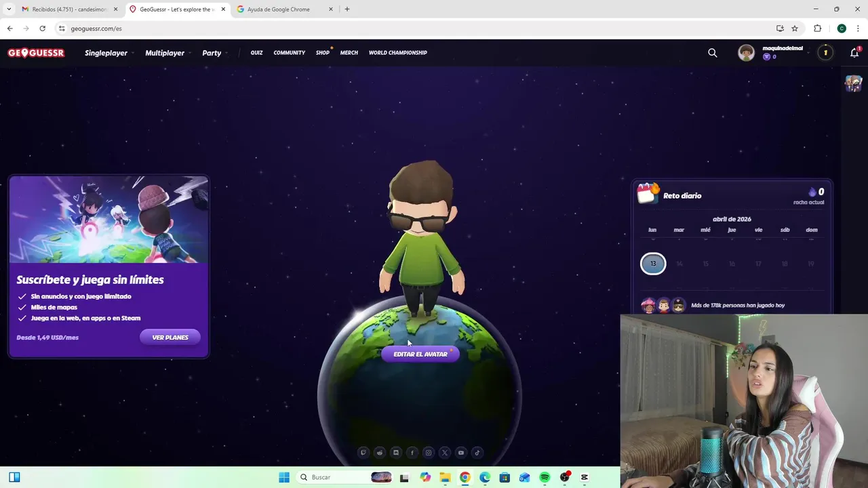
Task: Open the Facebook social link
Action: (x=412, y=453)
